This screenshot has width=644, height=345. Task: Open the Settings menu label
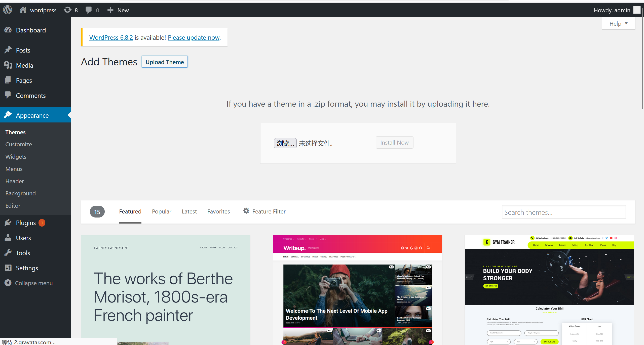click(27, 268)
